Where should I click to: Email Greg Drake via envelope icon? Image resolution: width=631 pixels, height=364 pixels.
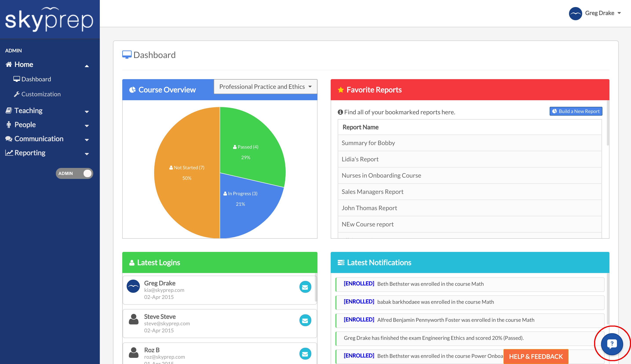[305, 287]
